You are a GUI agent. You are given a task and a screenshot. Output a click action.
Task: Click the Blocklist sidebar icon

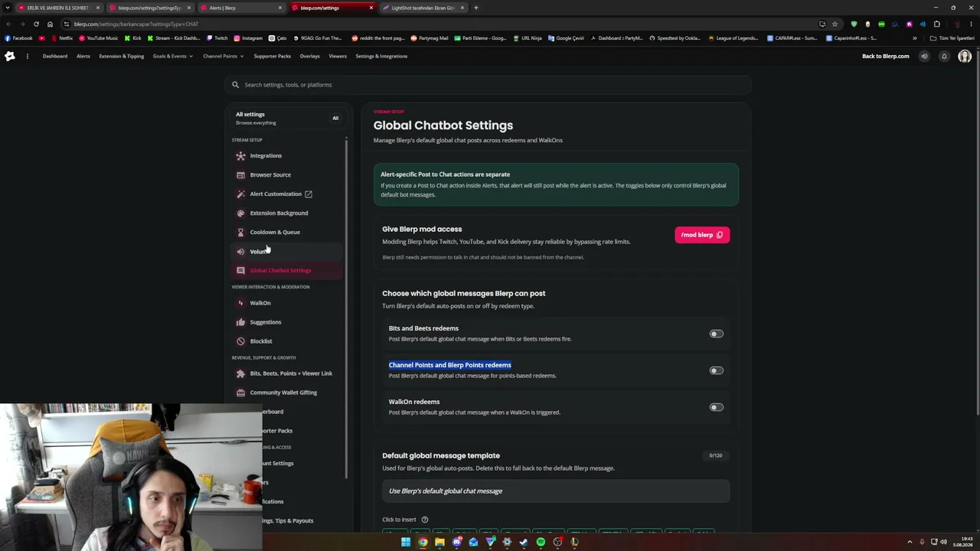(240, 341)
